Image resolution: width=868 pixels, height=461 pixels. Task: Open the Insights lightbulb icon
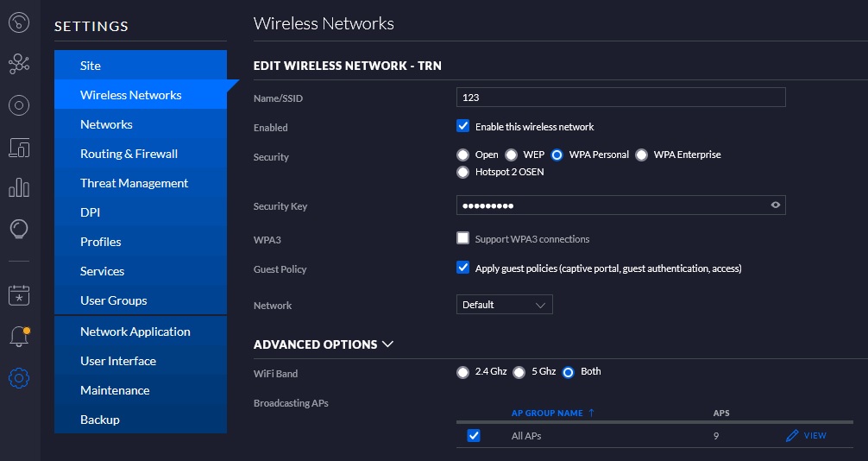19,229
